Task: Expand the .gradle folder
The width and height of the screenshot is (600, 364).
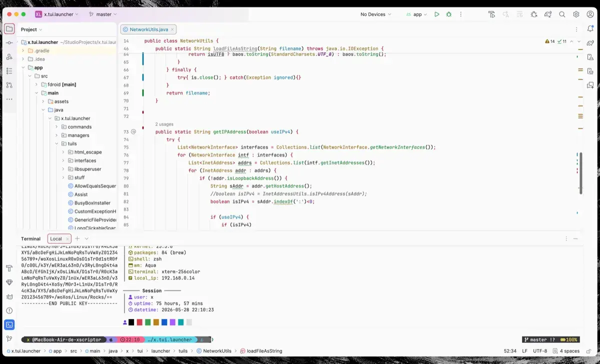Action: [x=23, y=50]
